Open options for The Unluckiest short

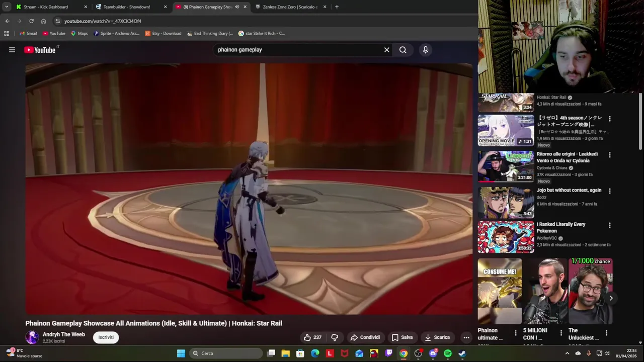point(606,333)
